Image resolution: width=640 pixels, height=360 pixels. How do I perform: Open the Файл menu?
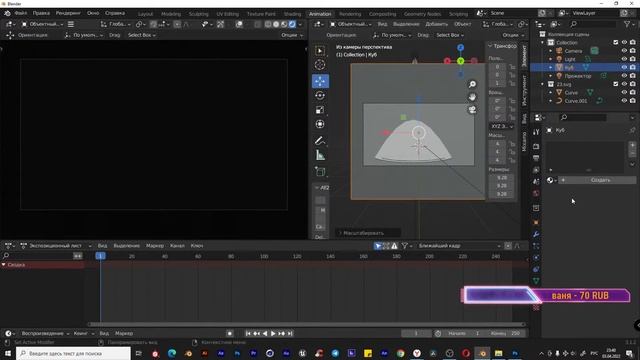21,13
